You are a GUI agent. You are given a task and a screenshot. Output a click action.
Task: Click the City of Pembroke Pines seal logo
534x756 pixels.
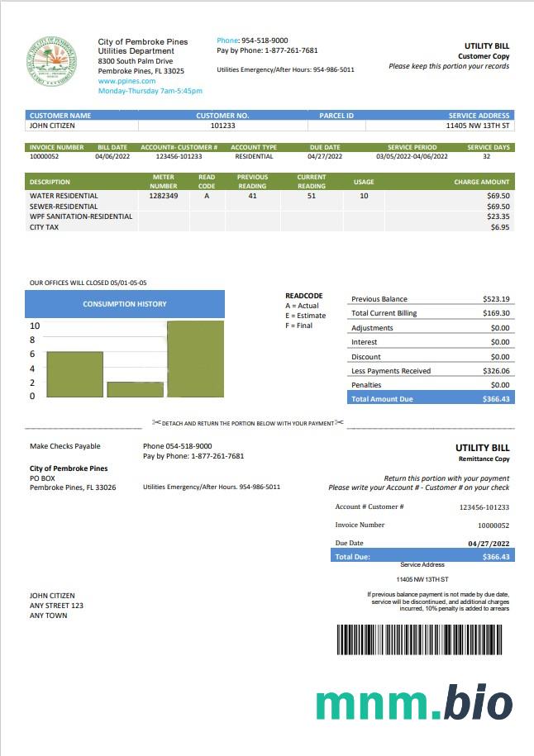(x=52, y=61)
